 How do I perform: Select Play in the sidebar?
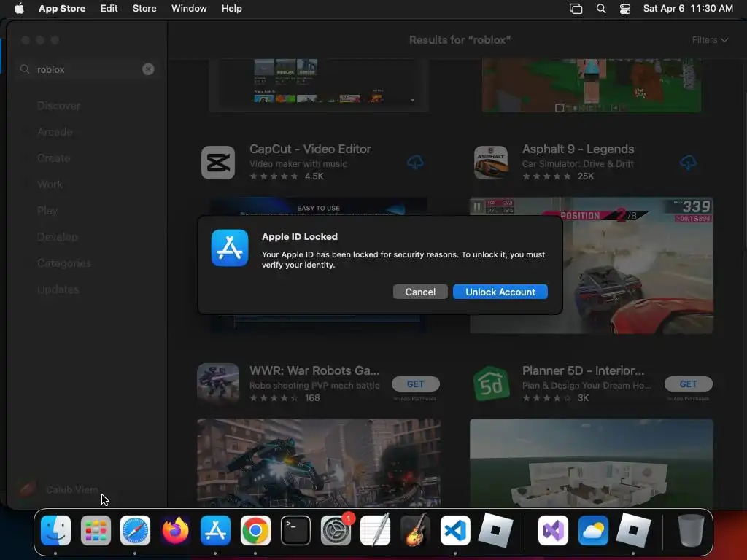pyautogui.click(x=47, y=211)
